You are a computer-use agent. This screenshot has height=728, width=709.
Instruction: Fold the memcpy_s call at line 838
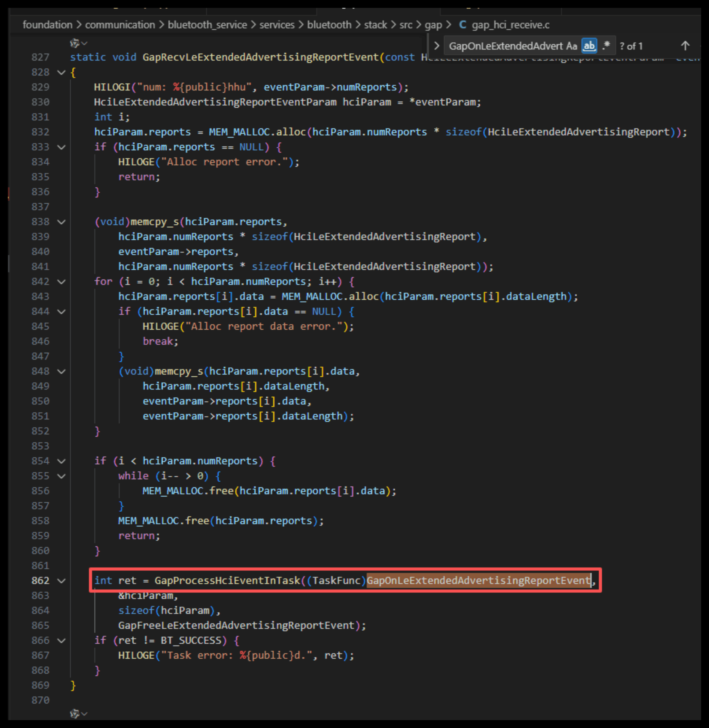[61, 222]
